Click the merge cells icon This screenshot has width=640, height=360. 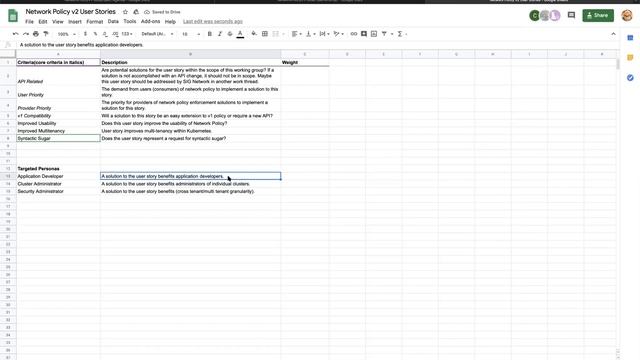click(276, 34)
